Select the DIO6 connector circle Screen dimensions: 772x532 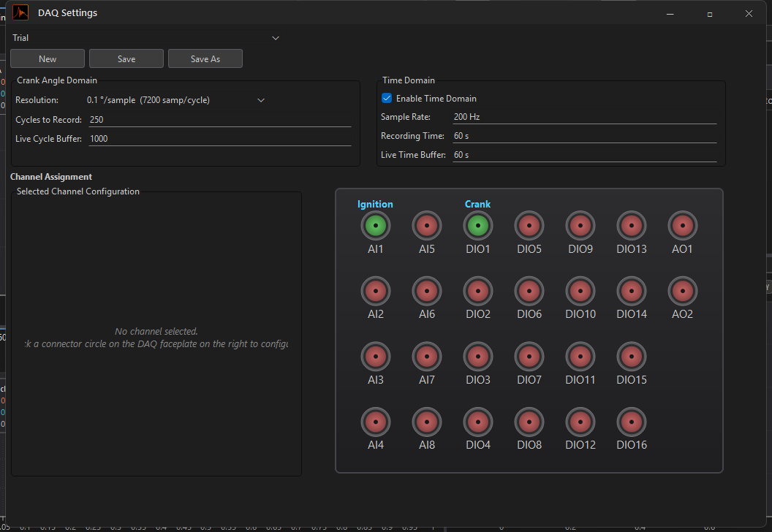(529, 291)
